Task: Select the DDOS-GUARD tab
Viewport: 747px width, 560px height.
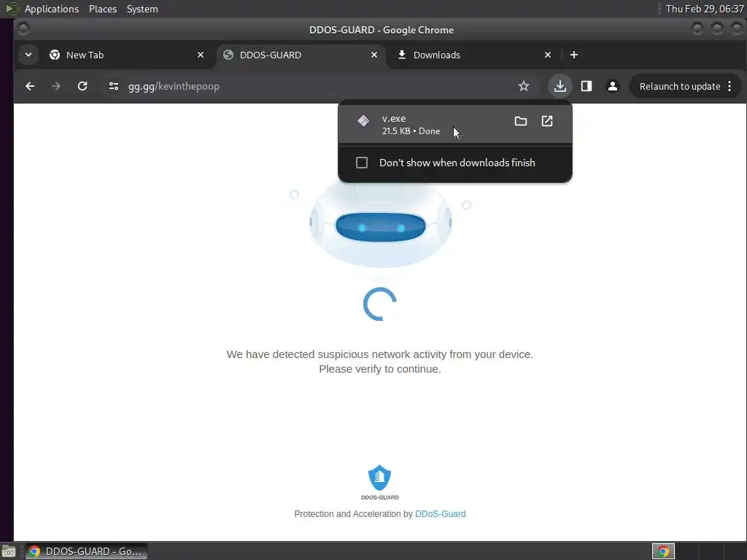Action: [x=301, y=55]
